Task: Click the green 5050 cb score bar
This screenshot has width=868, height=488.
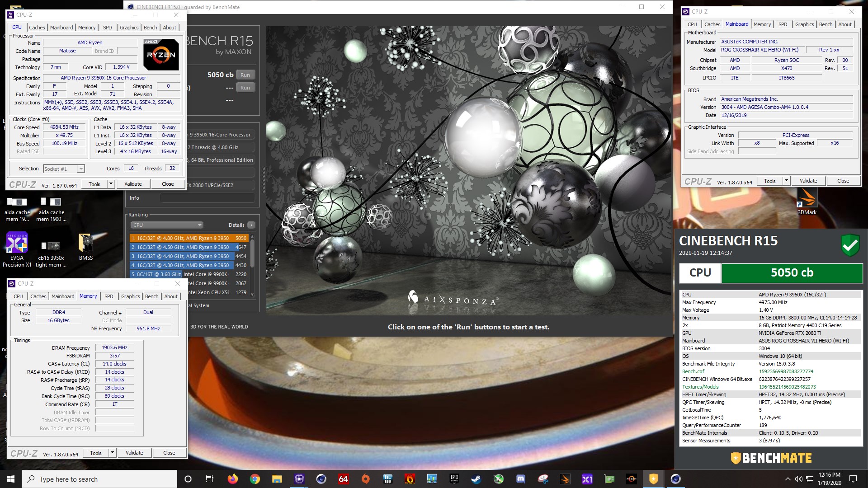Action: (792, 273)
